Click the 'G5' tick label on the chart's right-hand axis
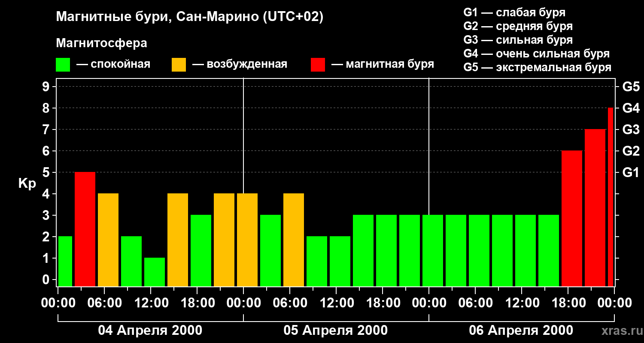This screenshot has width=644, height=343. tap(631, 87)
